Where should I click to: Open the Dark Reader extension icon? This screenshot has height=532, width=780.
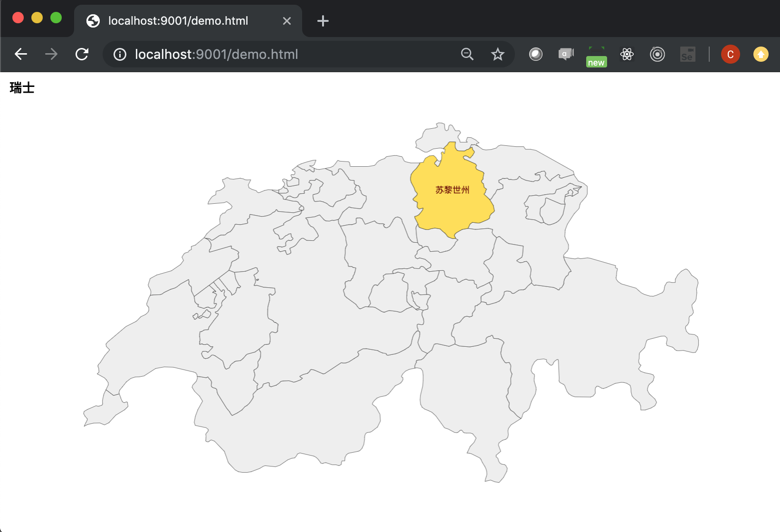point(536,54)
